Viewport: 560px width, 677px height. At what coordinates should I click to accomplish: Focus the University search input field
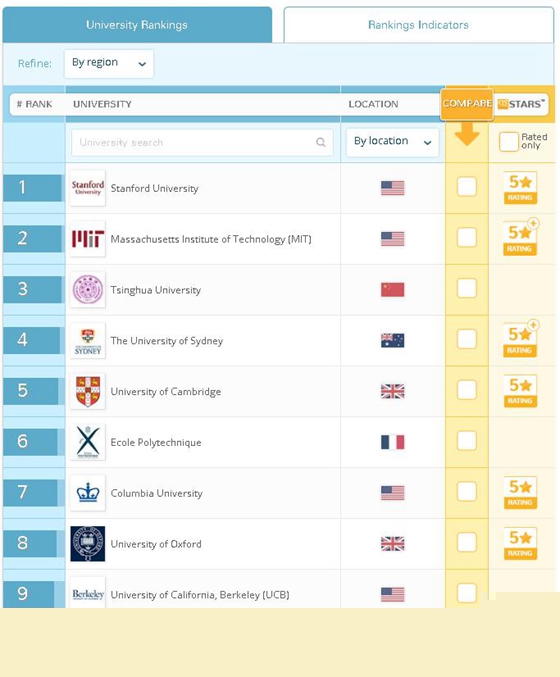[202, 142]
